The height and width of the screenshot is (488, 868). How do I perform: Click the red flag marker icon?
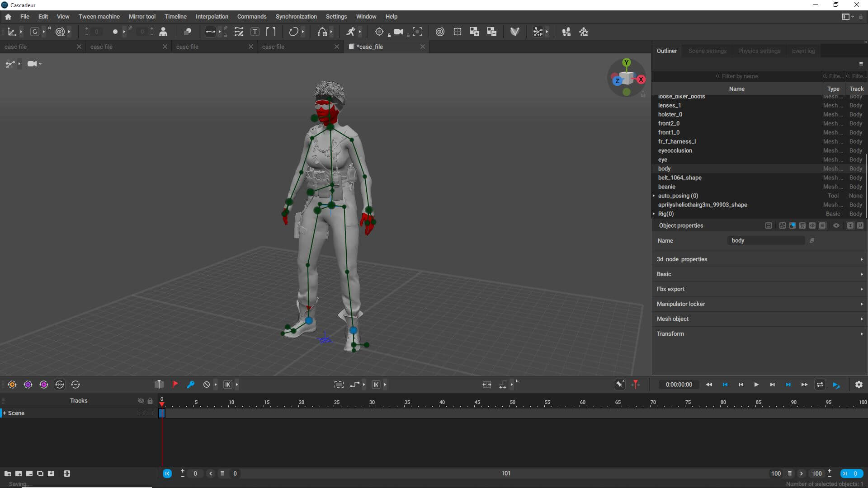coord(175,385)
